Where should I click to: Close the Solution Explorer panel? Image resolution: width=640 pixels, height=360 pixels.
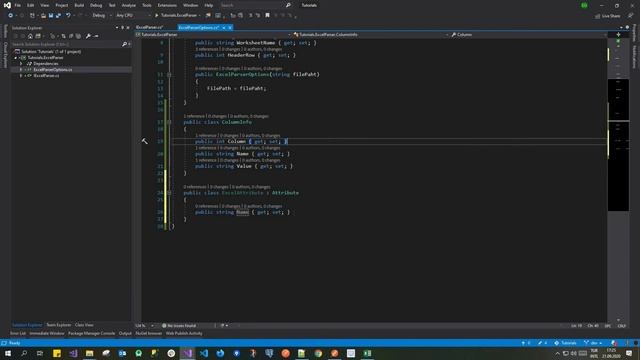pyautogui.click(x=128, y=28)
